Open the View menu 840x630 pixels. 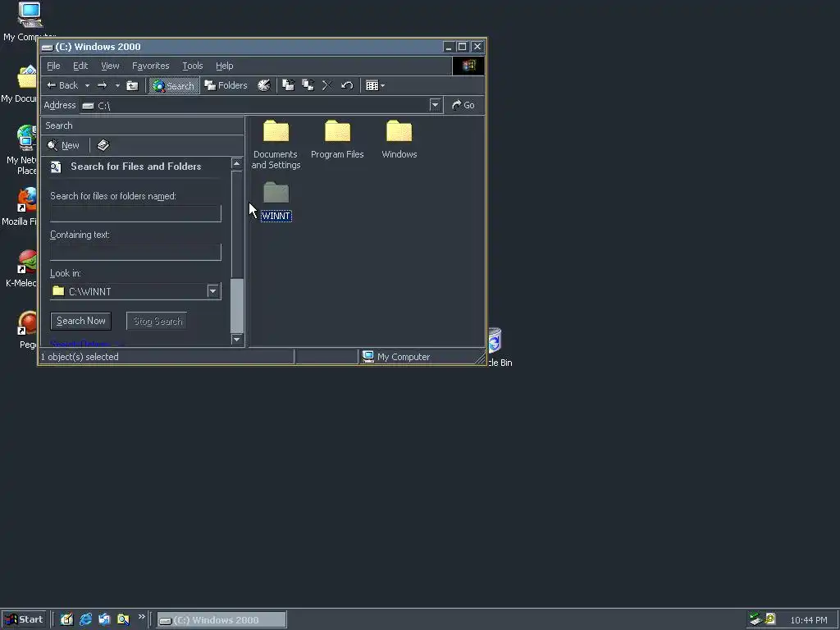pyautogui.click(x=111, y=66)
